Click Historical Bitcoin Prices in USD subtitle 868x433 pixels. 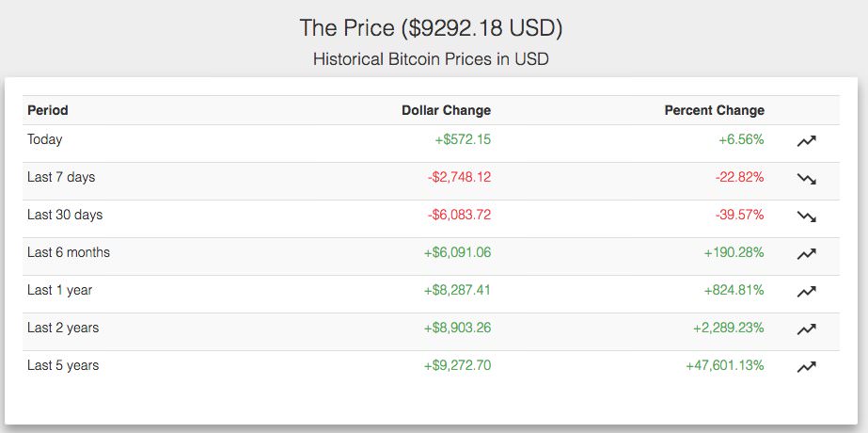coord(431,58)
